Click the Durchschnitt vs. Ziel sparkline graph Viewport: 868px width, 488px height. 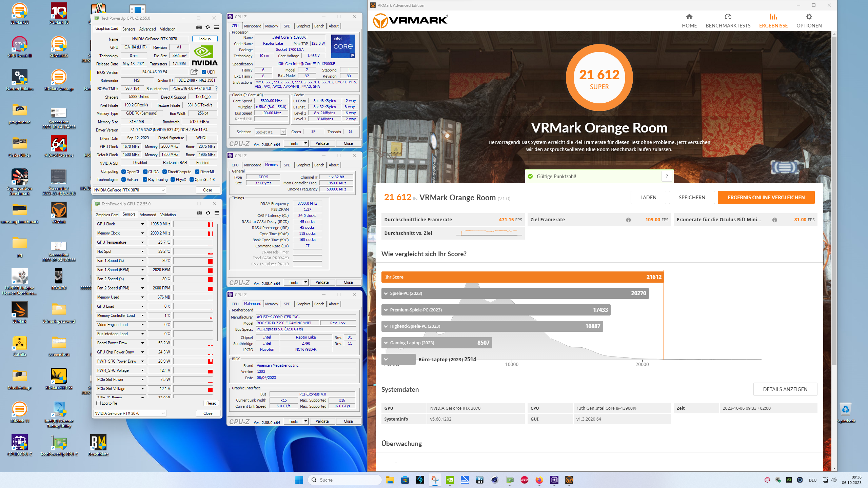(x=489, y=232)
